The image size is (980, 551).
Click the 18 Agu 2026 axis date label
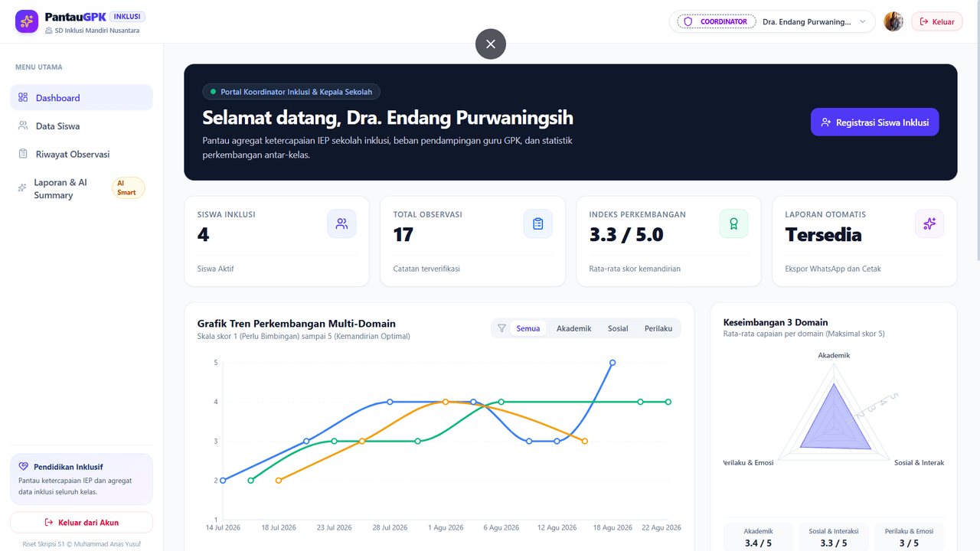pos(613,527)
